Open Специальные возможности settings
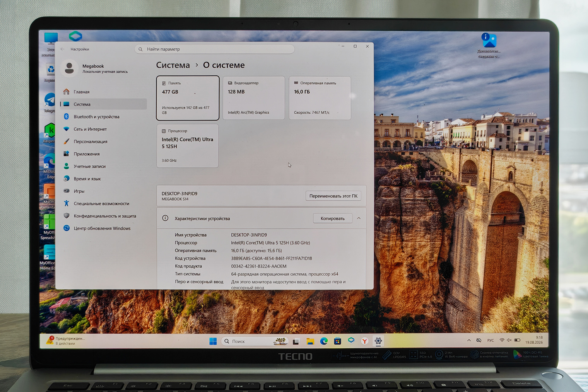 pyautogui.click(x=104, y=203)
